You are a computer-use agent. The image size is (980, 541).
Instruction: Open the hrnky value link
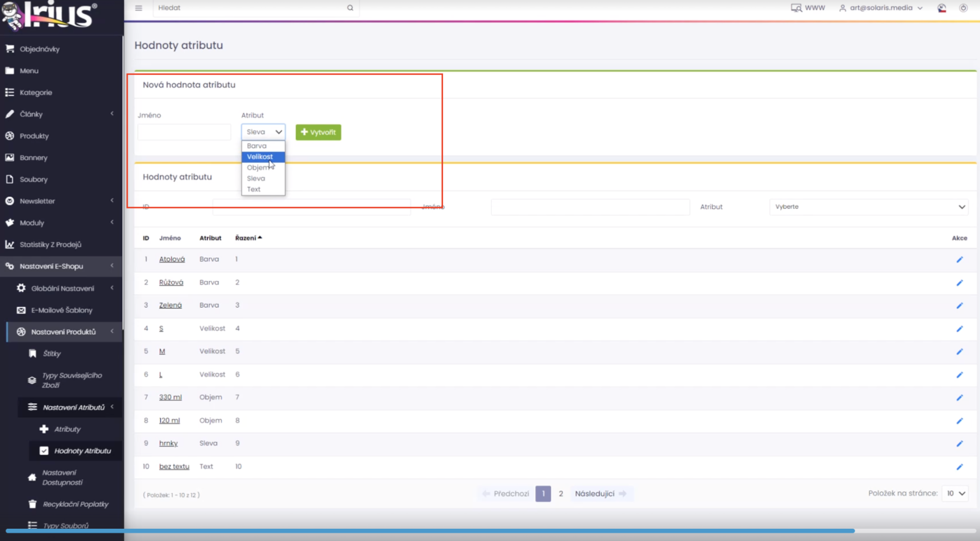(x=168, y=443)
